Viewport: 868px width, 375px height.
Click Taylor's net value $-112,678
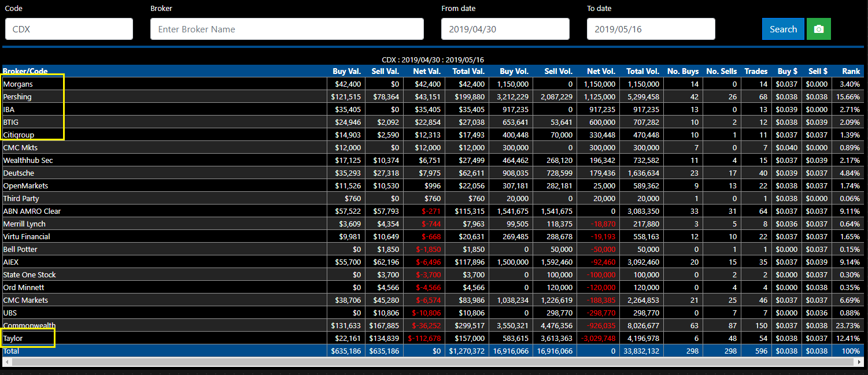[424, 338]
